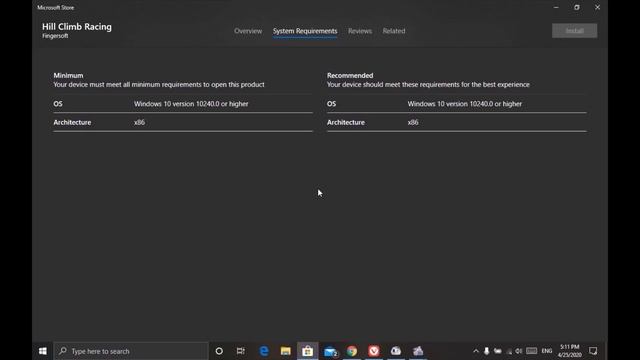The width and height of the screenshot is (640, 360).
Task: Open File Explorer from taskbar
Action: click(x=286, y=351)
